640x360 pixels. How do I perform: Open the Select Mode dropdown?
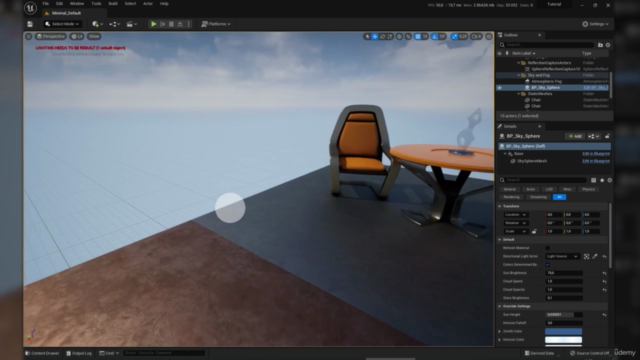click(62, 24)
